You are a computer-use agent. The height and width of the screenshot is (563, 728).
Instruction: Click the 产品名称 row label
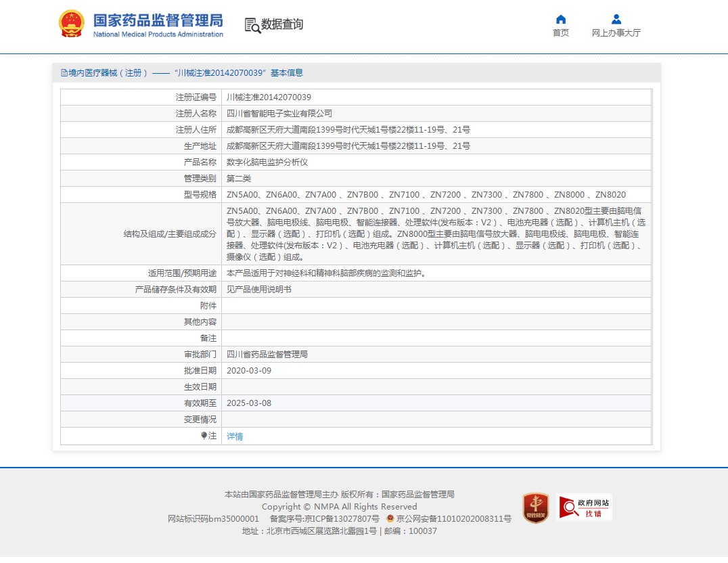click(x=200, y=162)
